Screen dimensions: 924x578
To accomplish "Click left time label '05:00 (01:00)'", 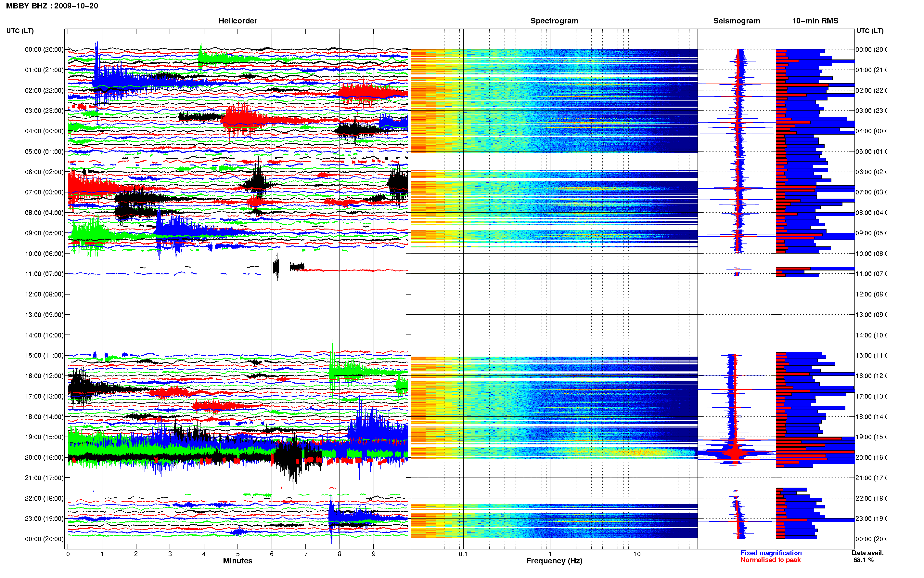I will click(44, 151).
